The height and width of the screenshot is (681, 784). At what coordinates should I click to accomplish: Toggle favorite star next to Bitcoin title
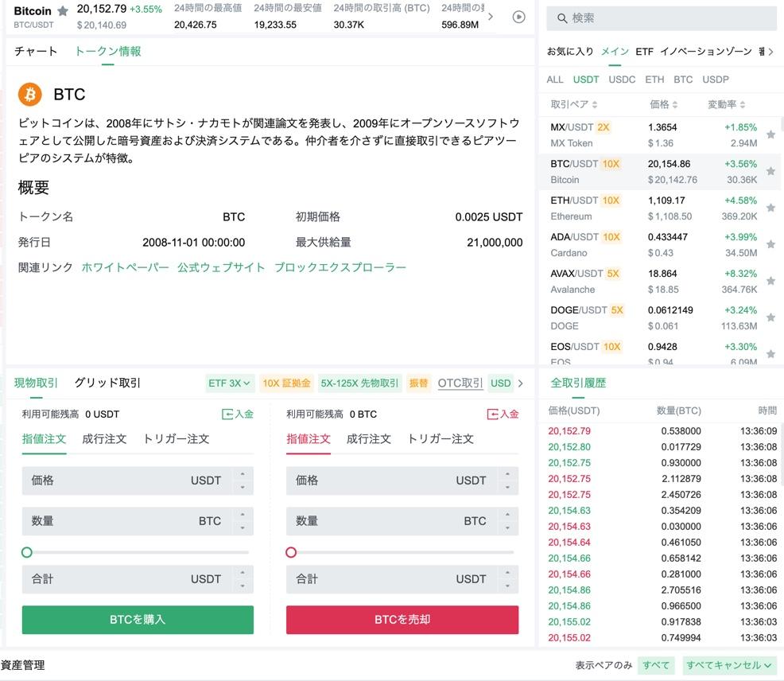click(63, 11)
